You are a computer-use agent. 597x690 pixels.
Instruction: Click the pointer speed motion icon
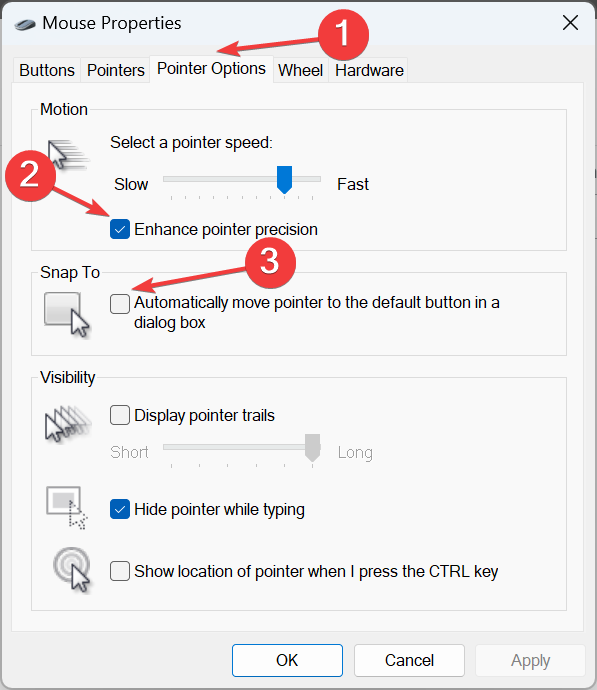(68, 154)
